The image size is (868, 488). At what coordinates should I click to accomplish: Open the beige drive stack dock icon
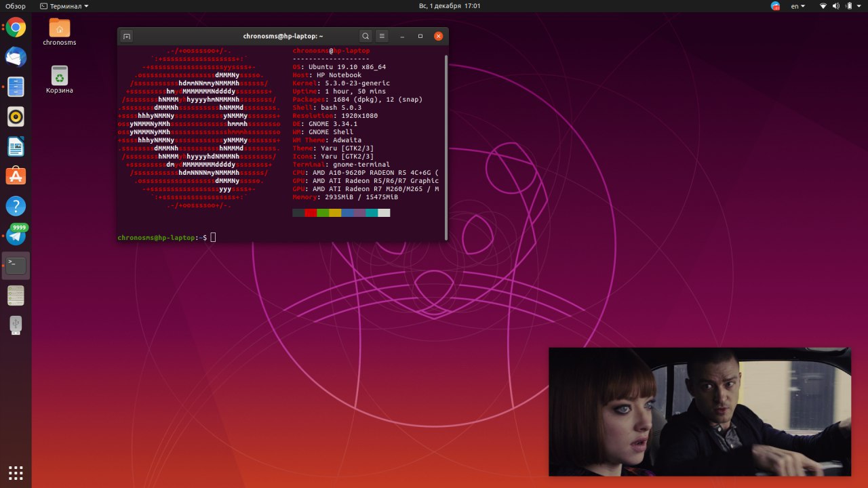(16, 296)
